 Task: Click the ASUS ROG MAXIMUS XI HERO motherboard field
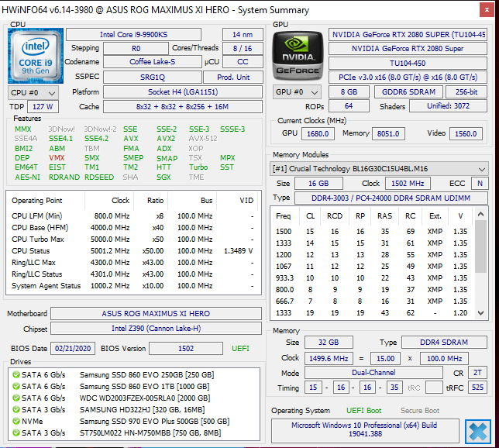156,314
